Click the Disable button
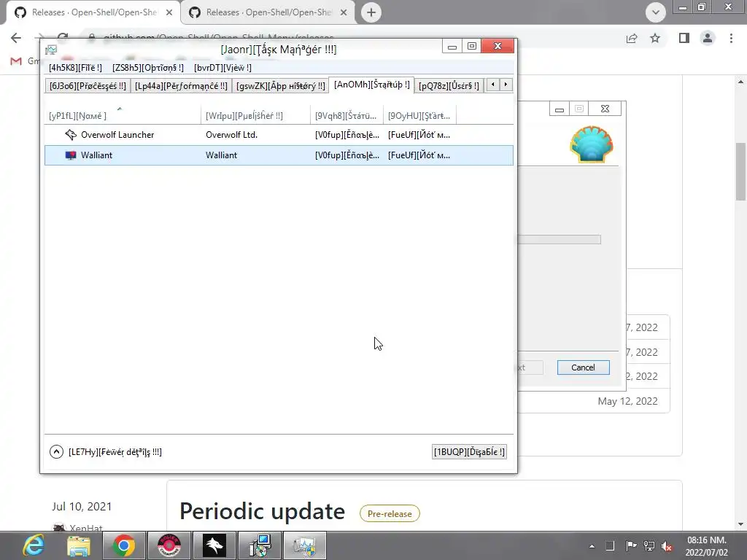Viewport: 747px width, 560px height. pyautogui.click(x=469, y=451)
